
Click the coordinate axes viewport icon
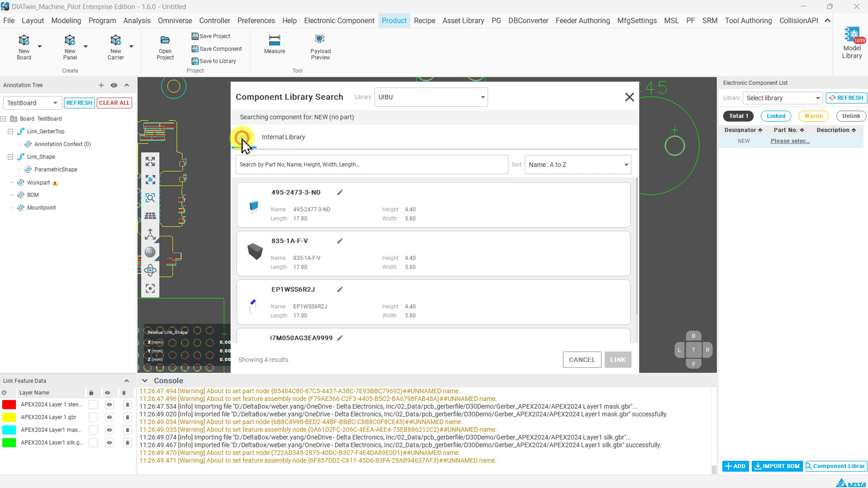[150, 234]
